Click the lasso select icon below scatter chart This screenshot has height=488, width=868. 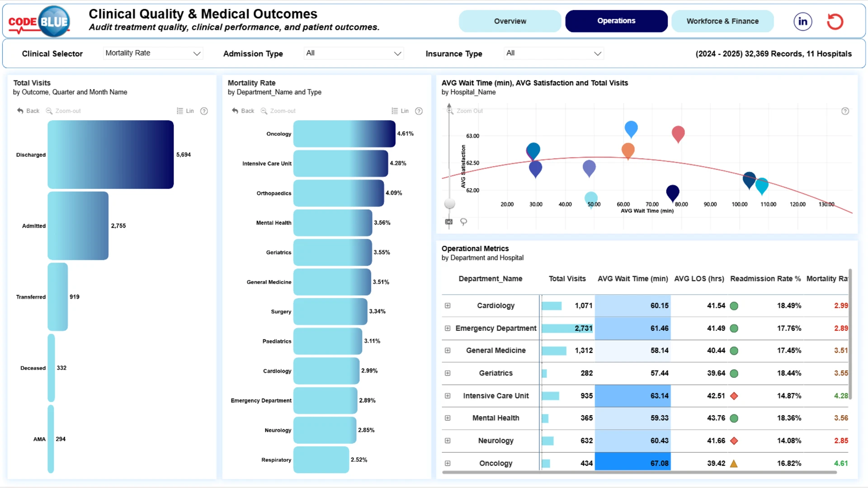pyautogui.click(x=463, y=221)
